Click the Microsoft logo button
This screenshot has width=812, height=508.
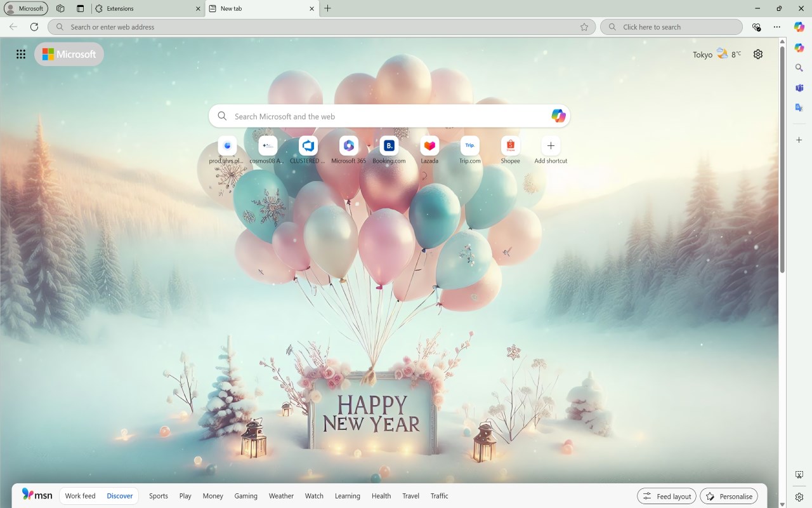pos(69,54)
